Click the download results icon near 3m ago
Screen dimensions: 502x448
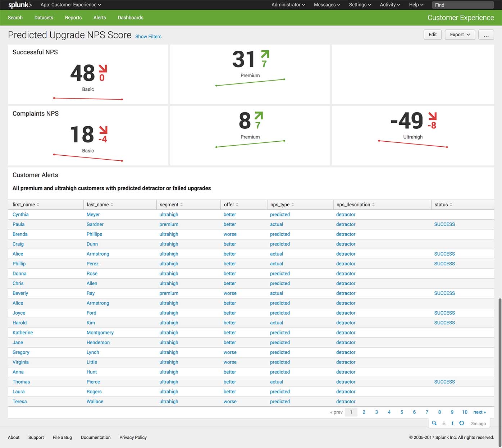[x=443, y=423]
